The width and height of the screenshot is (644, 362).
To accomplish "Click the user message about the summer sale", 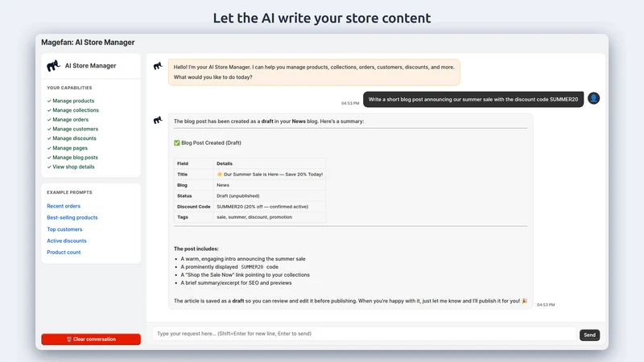I will [473, 99].
